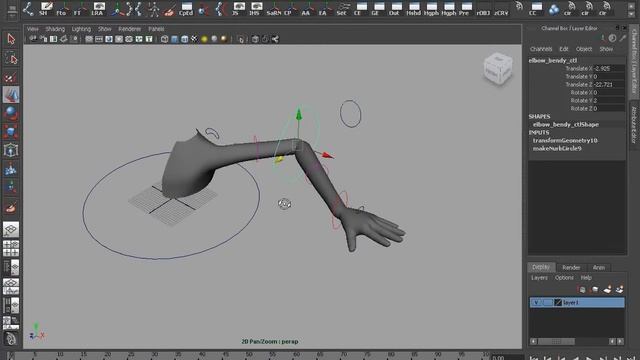The width and height of the screenshot is (640, 360).
Task: Open the Object menu in Channel Box
Action: click(584, 49)
